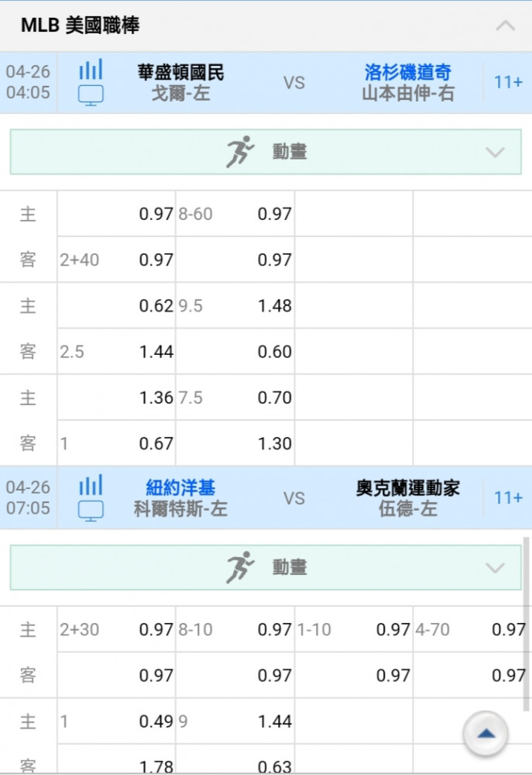Click running man icon in second 動畫 bar
This screenshot has width=532, height=775.
(240, 567)
